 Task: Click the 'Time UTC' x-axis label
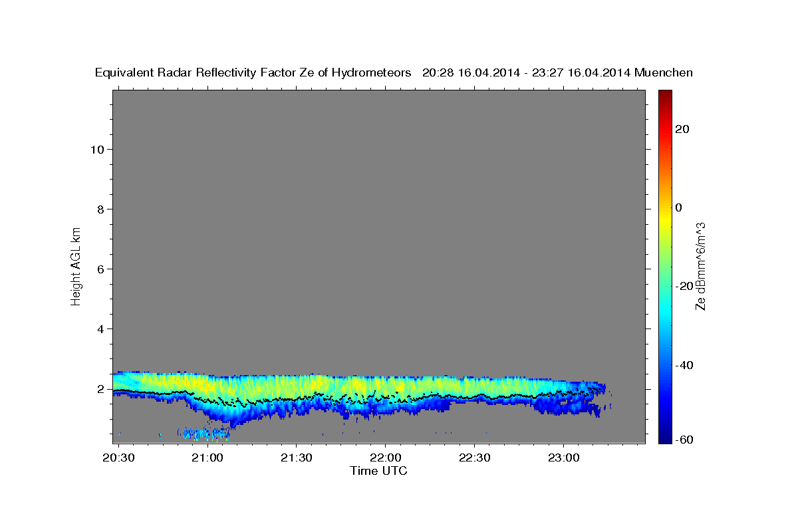tap(378, 471)
